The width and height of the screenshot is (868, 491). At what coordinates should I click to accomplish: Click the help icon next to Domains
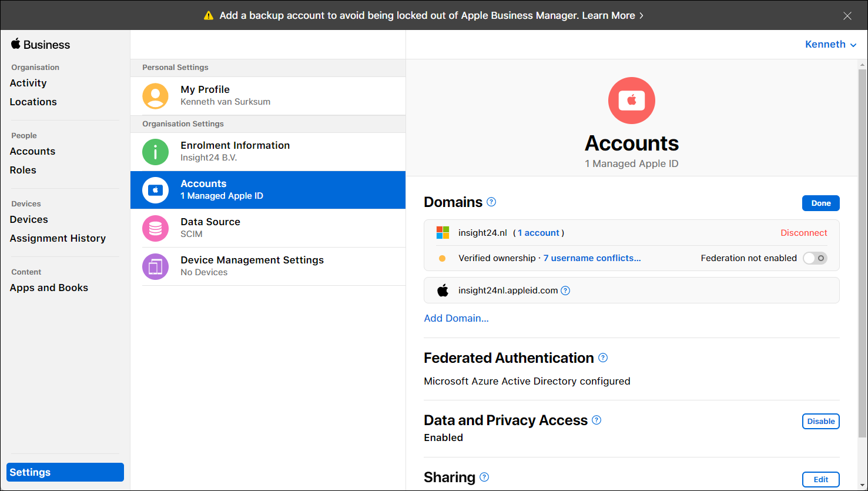coord(491,202)
